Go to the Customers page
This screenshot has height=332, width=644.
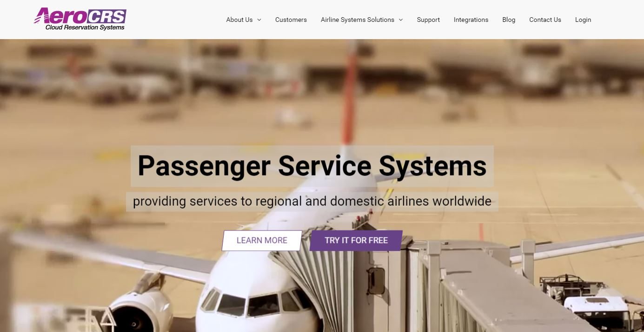[291, 20]
